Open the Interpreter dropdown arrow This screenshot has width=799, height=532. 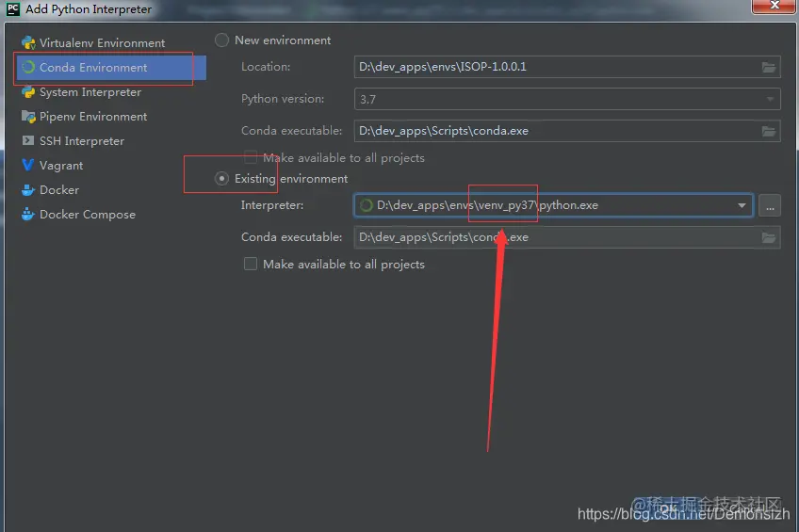point(742,205)
